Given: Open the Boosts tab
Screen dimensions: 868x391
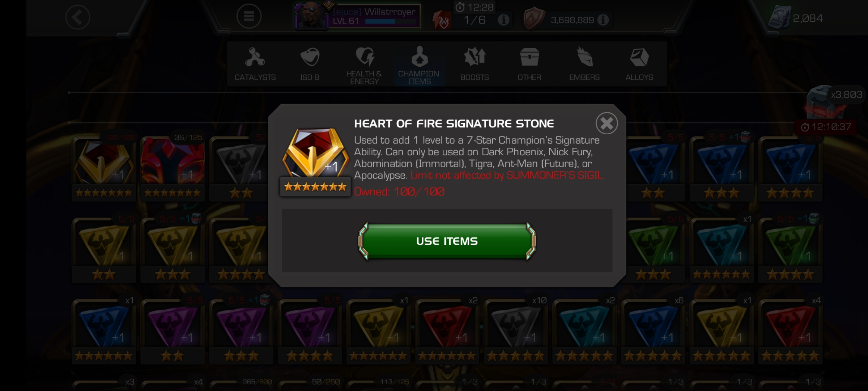Looking at the screenshot, I should (475, 64).
